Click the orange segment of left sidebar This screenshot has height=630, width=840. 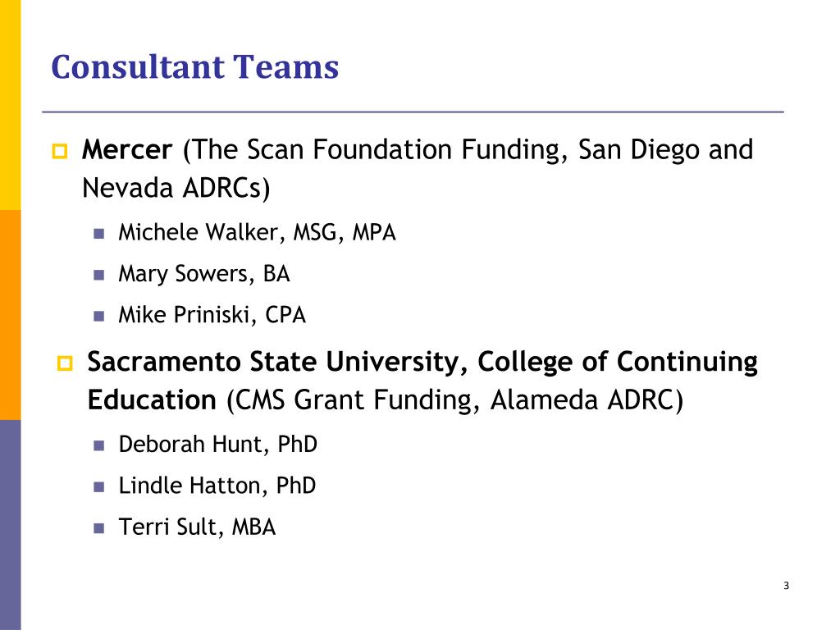(x=10, y=315)
